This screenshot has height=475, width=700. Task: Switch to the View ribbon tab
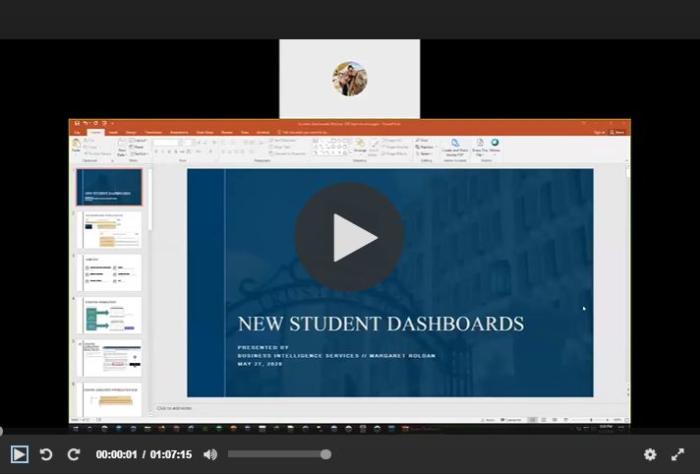245,133
